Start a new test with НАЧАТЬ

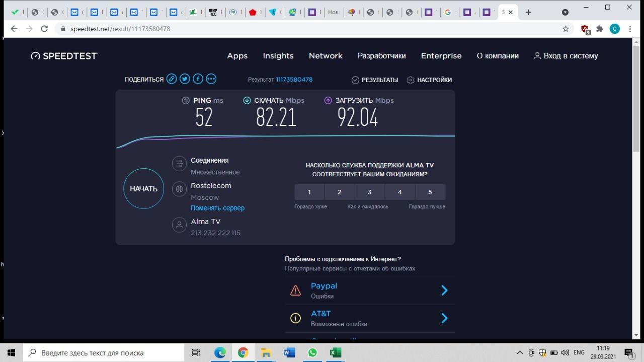[144, 189]
